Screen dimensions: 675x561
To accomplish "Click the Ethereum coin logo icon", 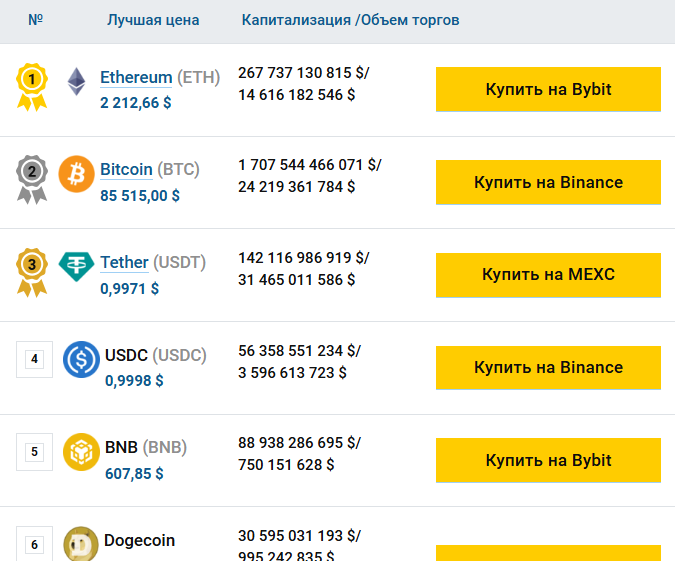I will tap(76, 82).
